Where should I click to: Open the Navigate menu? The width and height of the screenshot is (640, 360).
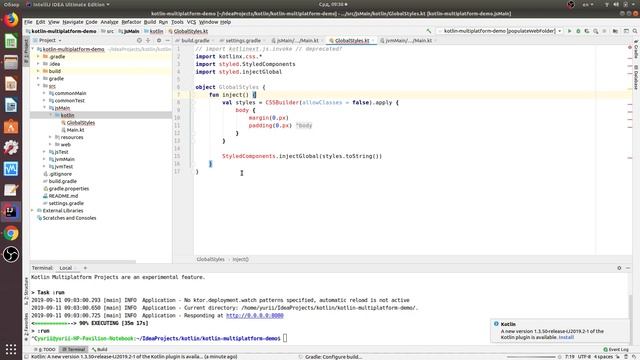(73, 22)
